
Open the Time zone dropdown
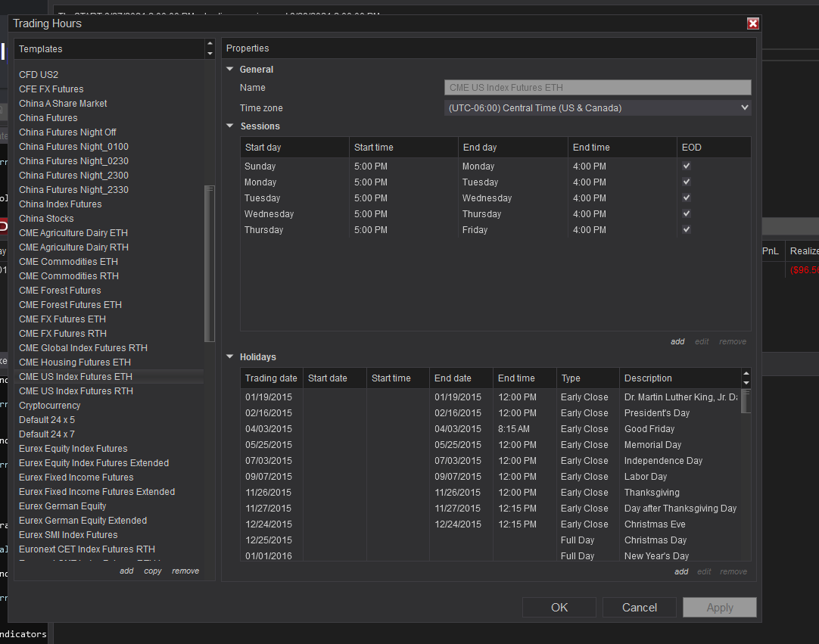tap(597, 108)
